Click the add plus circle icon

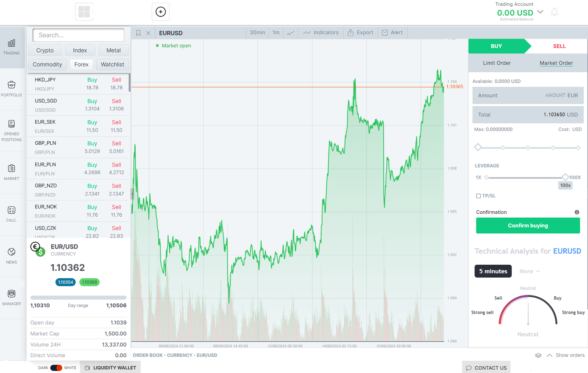coord(161,12)
